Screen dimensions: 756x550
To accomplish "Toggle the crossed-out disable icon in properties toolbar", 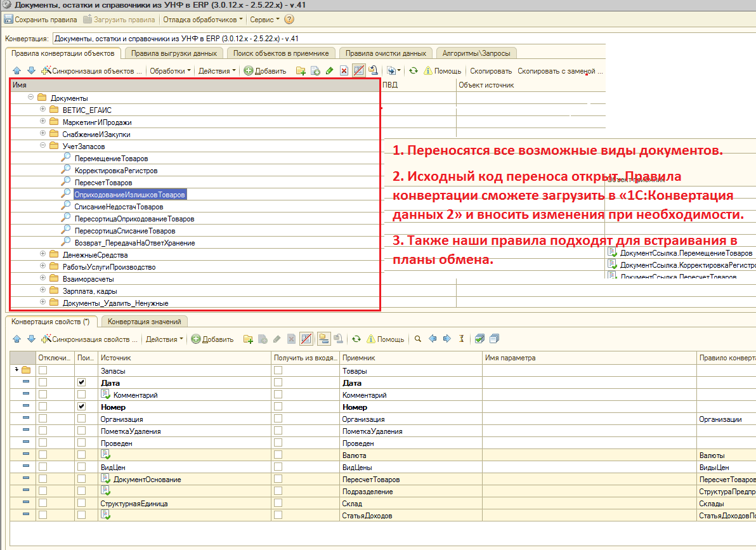I will (306, 339).
